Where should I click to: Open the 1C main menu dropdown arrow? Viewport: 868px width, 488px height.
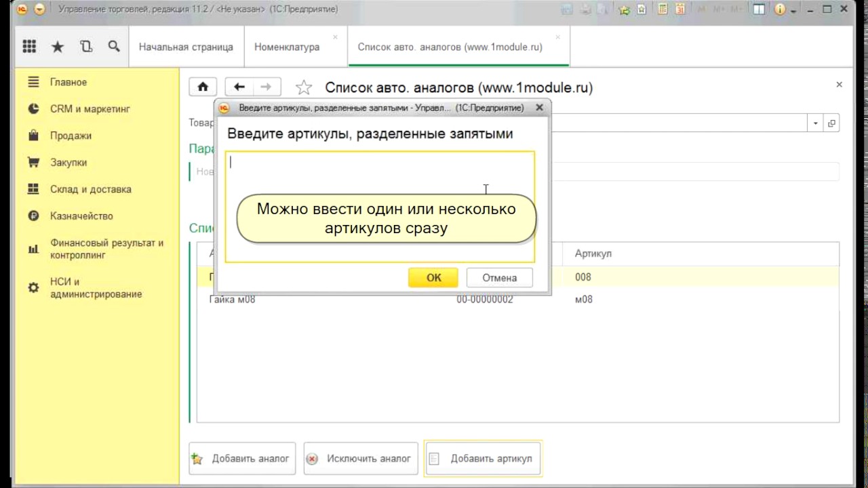39,9
